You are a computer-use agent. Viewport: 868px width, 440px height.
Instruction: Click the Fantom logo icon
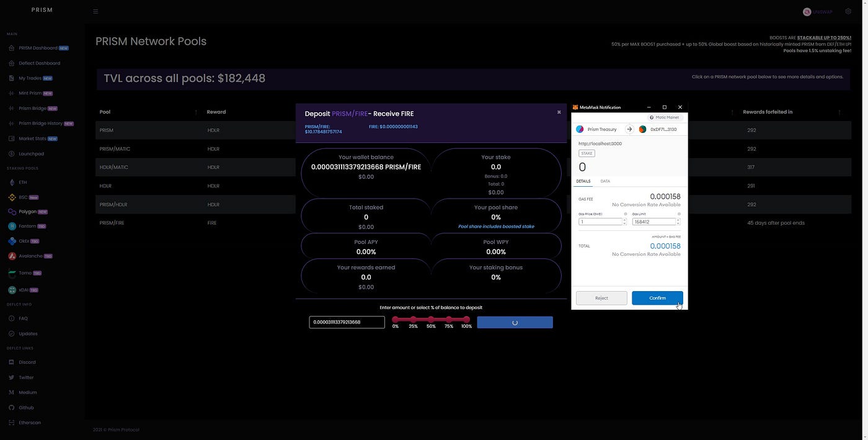click(x=12, y=227)
